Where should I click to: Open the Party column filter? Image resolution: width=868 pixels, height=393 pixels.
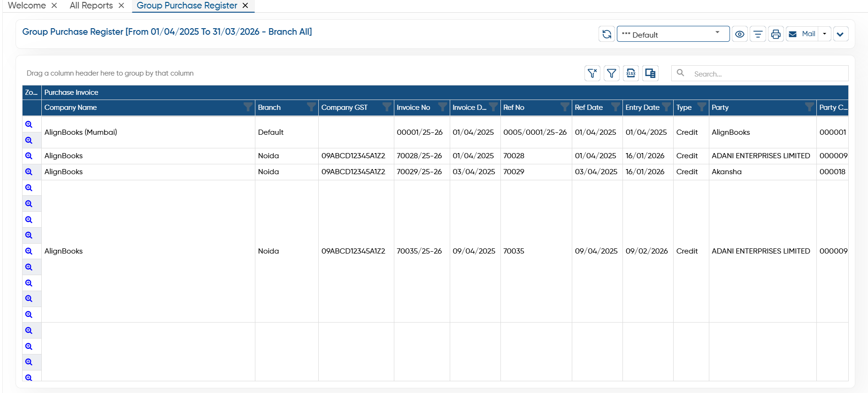click(x=809, y=107)
